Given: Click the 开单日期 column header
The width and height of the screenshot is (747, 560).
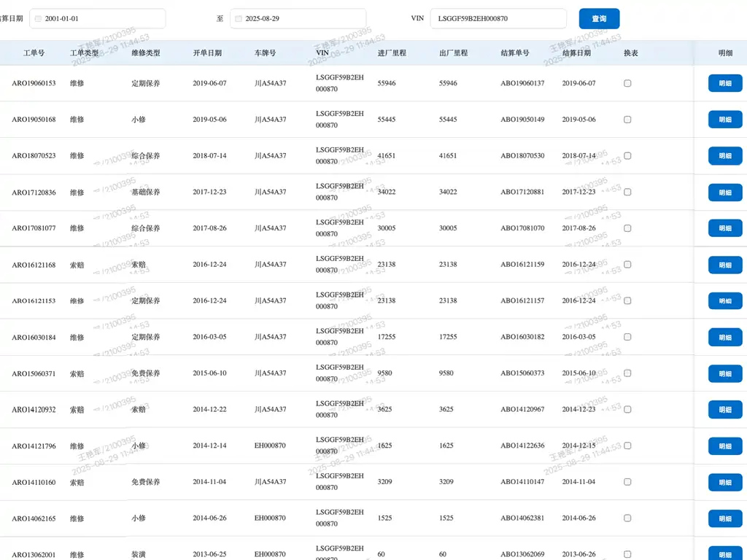Looking at the screenshot, I should point(207,53).
